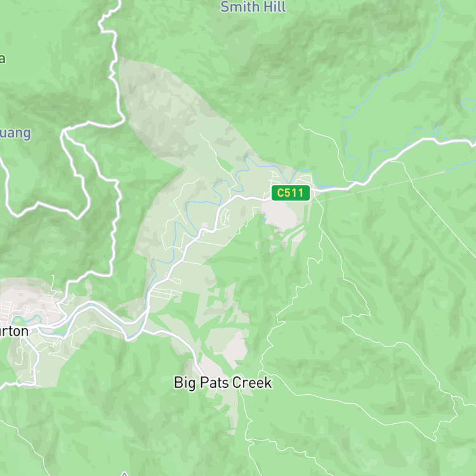Select the pale urban area below C511 shield
The height and width of the screenshot is (476, 476).
coord(282,214)
